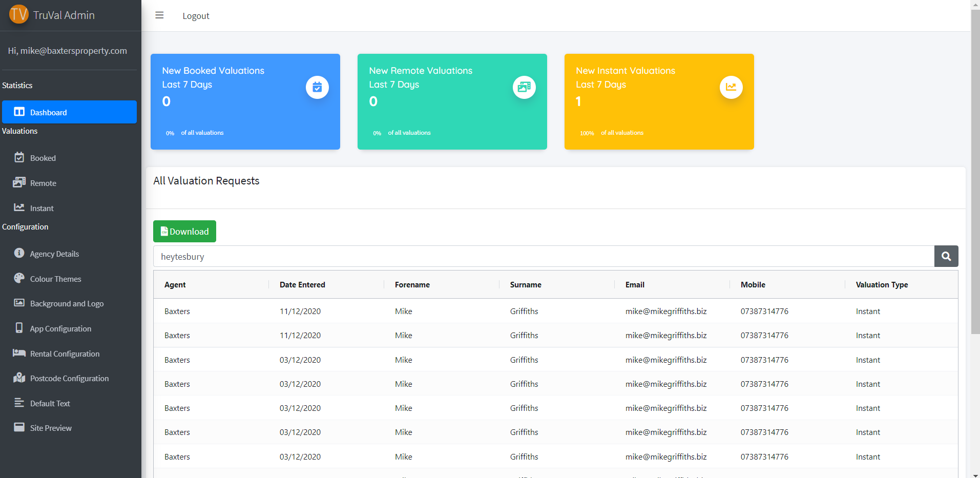Click the Dashboard icon in the sidebar

(19, 112)
